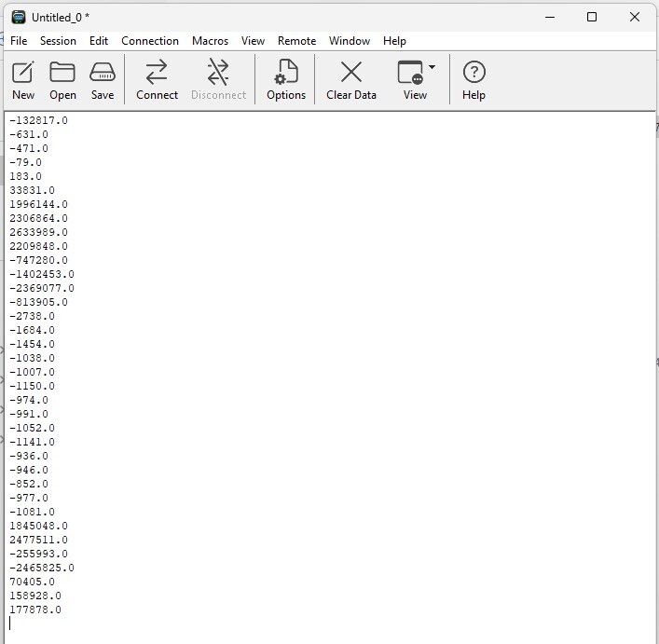
Task: Click the value -1052.0
Action: click(x=33, y=428)
